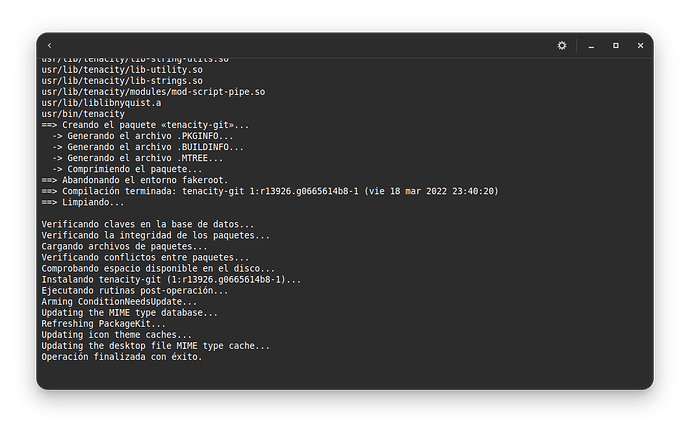Click the 'Creando el paquete «tenacity-git»' line

[x=145, y=125]
